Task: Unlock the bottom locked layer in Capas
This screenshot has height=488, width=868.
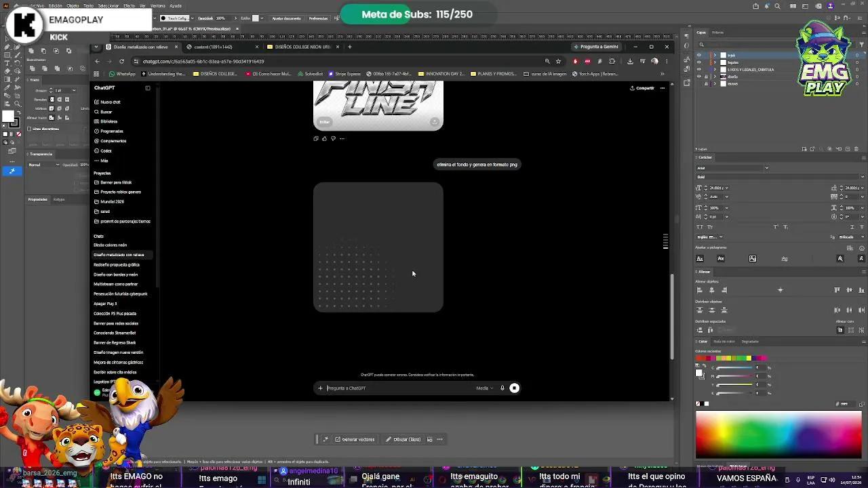Action: click(706, 83)
